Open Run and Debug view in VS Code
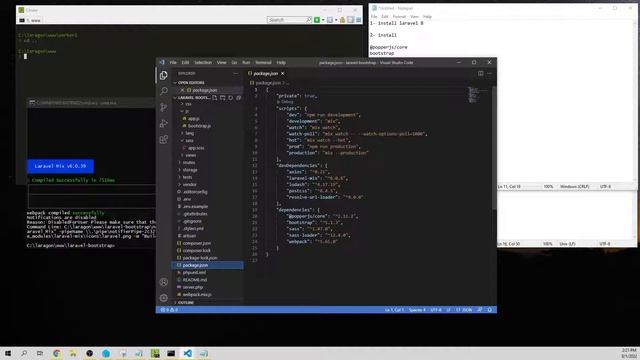 pyautogui.click(x=164, y=124)
